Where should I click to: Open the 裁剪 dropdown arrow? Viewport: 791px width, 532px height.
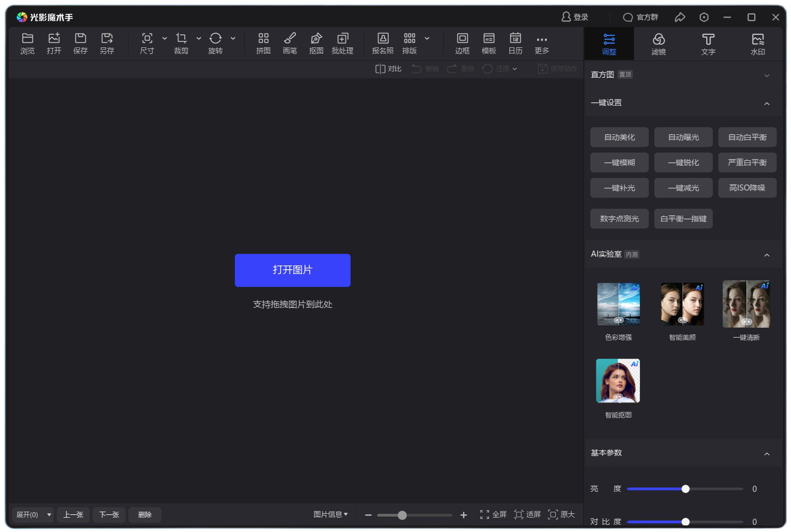pos(198,39)
